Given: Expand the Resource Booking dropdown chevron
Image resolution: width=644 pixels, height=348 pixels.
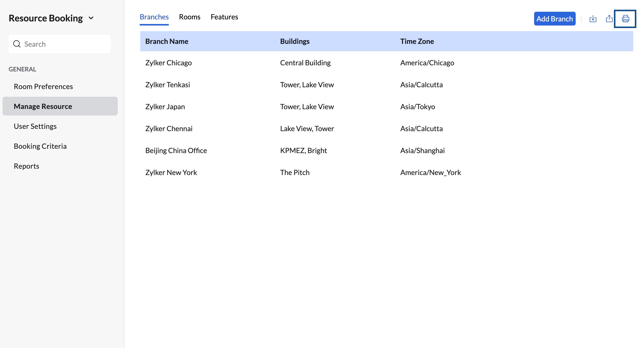Looking at the screenshot, I should [x=91, y=18].
